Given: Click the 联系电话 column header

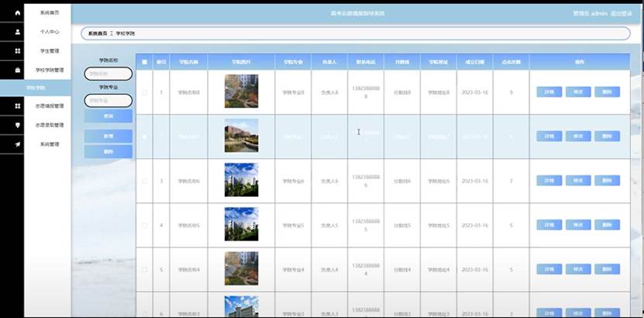Looking at the screenshot, I should 366,62.
